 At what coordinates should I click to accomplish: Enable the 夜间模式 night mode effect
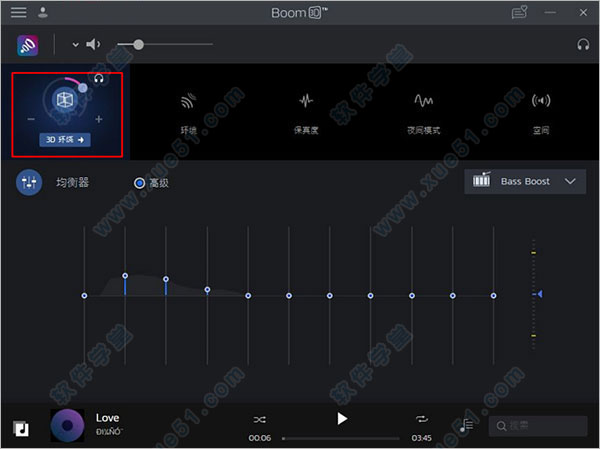click(x=423, y=113)
